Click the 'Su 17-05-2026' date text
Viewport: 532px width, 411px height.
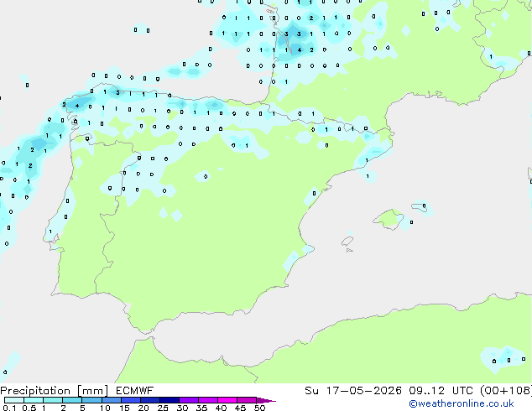(x=353, y=391)
